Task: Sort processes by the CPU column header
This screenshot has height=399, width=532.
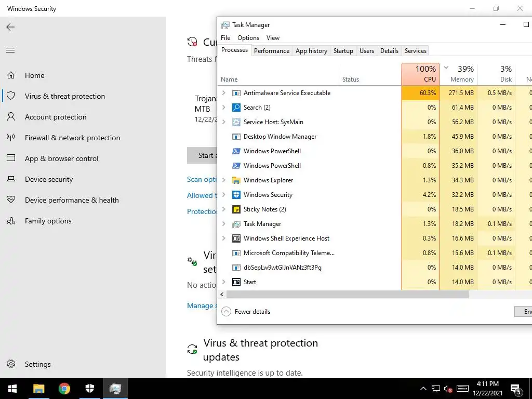Action: 420,74
